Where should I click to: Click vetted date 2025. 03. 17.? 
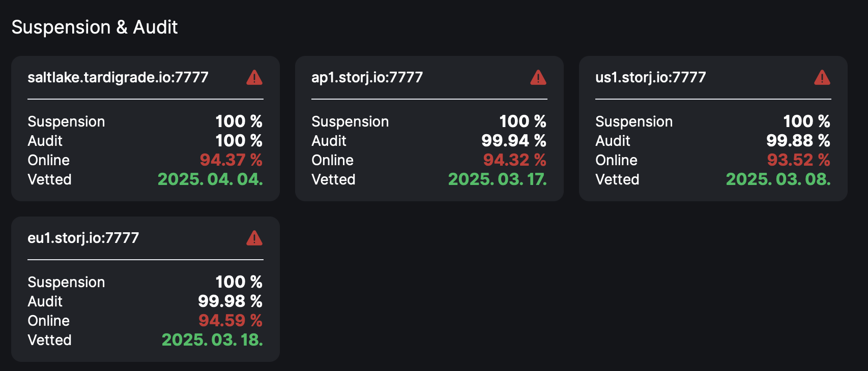coord(498,179)
